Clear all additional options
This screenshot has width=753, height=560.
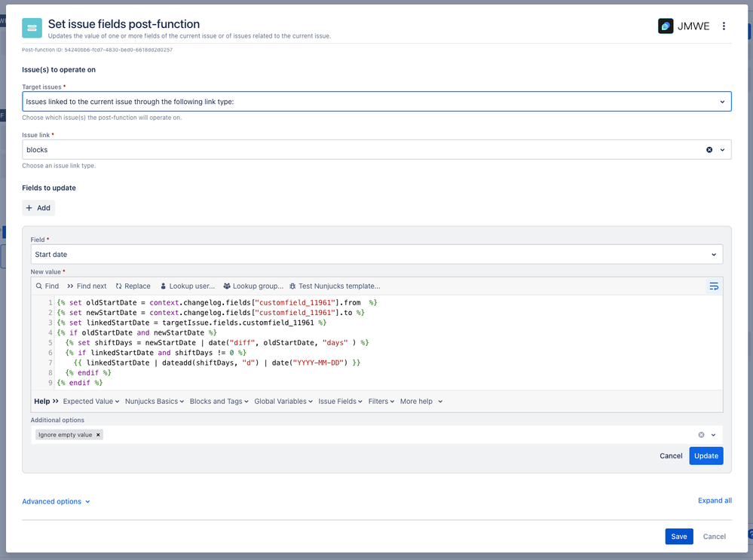[701, 435]
